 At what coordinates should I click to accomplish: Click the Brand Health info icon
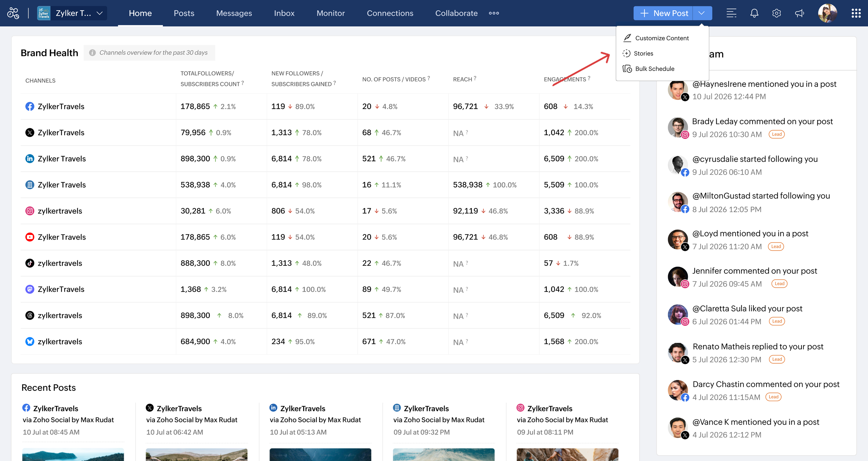92,53
